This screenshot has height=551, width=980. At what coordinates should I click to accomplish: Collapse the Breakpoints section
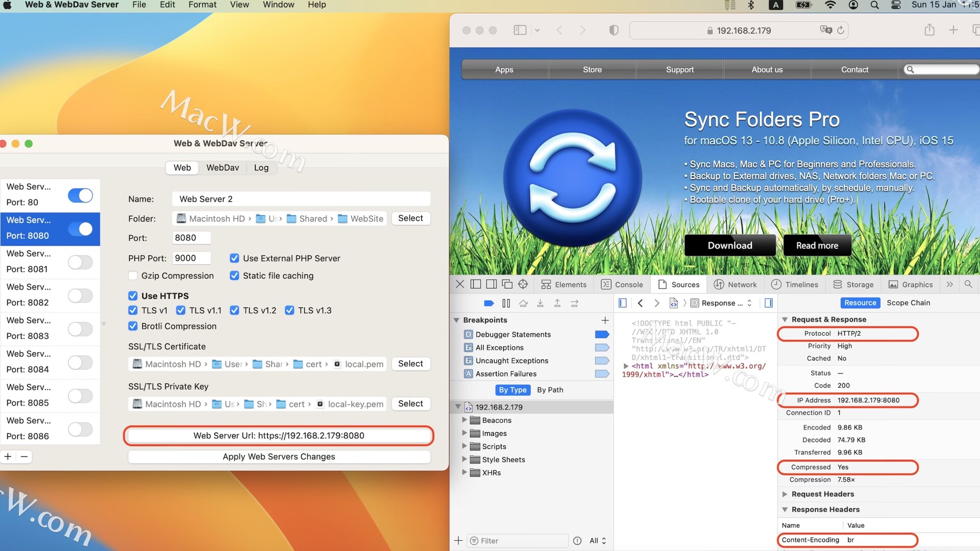[x=456, y=320]
